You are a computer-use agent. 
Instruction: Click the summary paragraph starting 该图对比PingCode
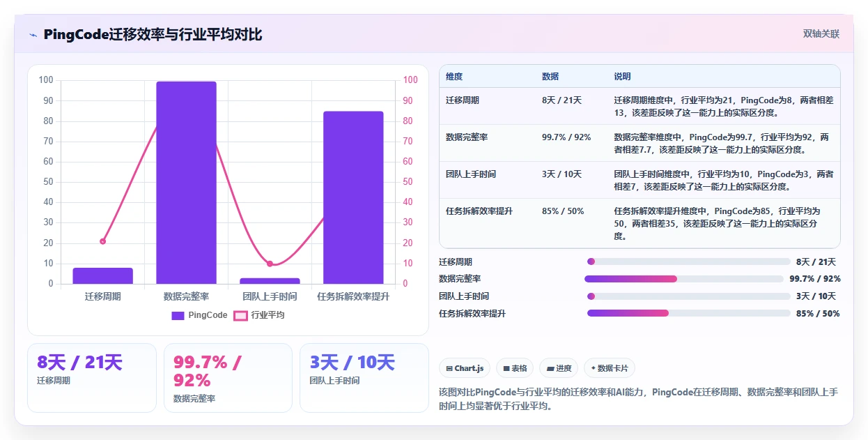(x=638, y=399)
